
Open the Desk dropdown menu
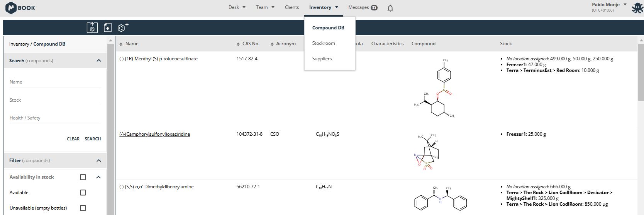coord(237,7)
